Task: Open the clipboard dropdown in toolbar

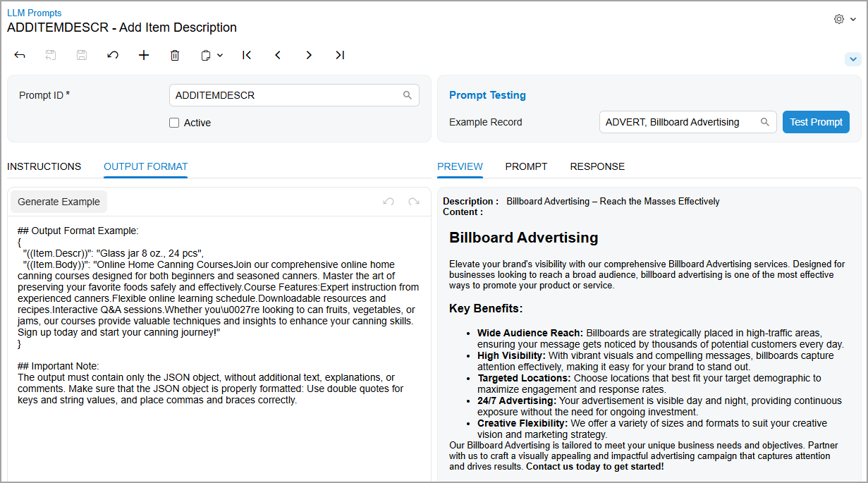Action: tap(212, 55)
